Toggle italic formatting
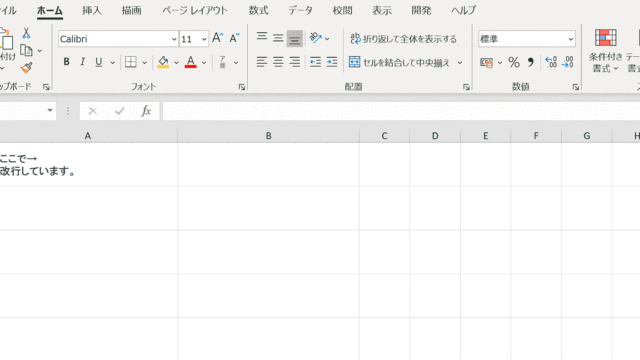 (82, 62)
